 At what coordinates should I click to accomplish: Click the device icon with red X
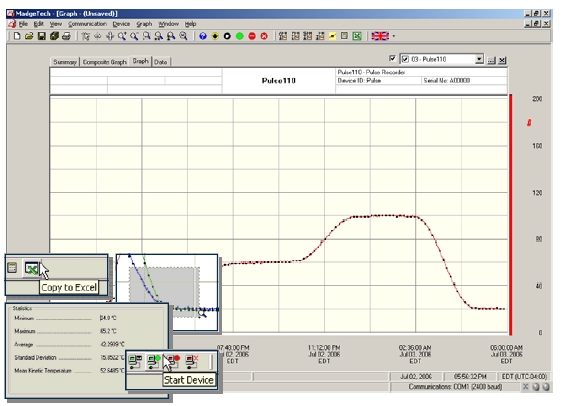point(192,362)
